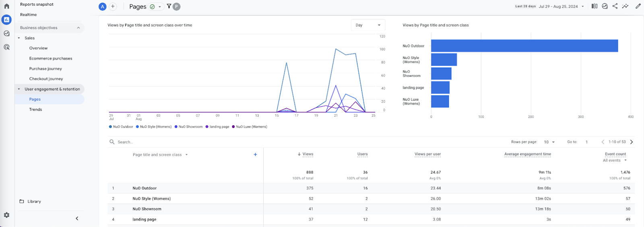Click the pencil customize report icon
This screenshot has height=227, width=644.
(x=638, y=6)
